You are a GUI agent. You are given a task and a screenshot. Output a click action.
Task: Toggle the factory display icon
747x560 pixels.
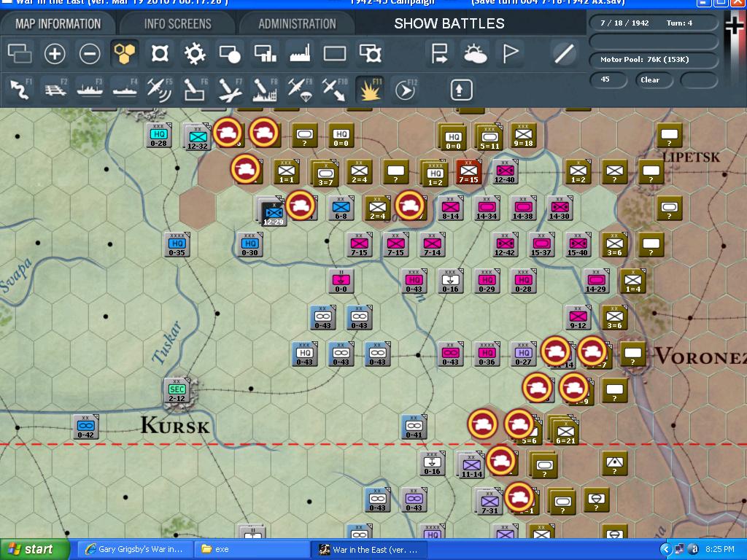[x=300, y=53]
